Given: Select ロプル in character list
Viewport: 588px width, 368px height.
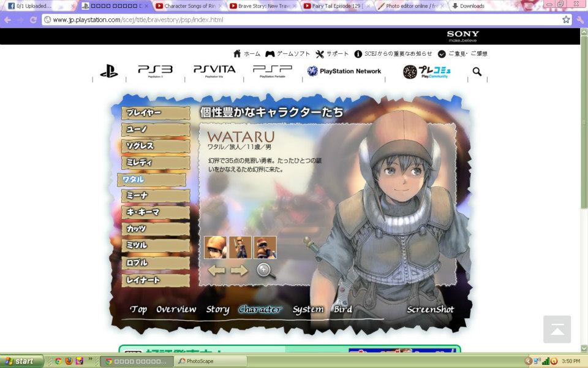Looking at the screenshot, I should (156, 263).
